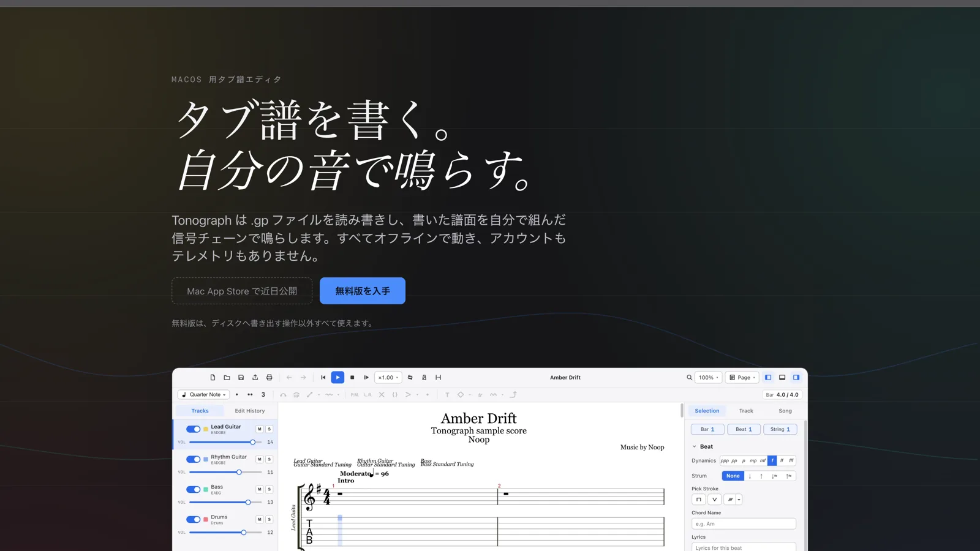Click the undo arrow icon
This screenshot has height=551, width=980.
click(289, 378)
